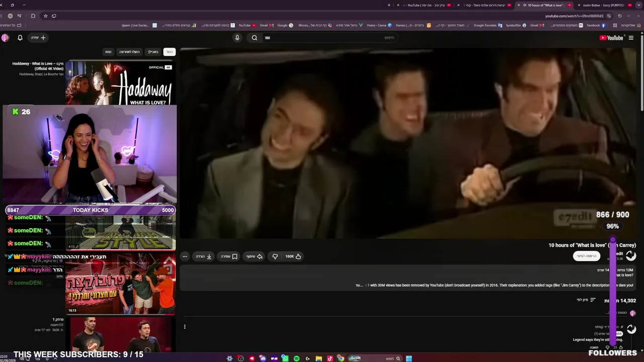This screenshot has height=362, width=644.
Task: Open the SymbolStix bookmark
Action: point(516,25)
